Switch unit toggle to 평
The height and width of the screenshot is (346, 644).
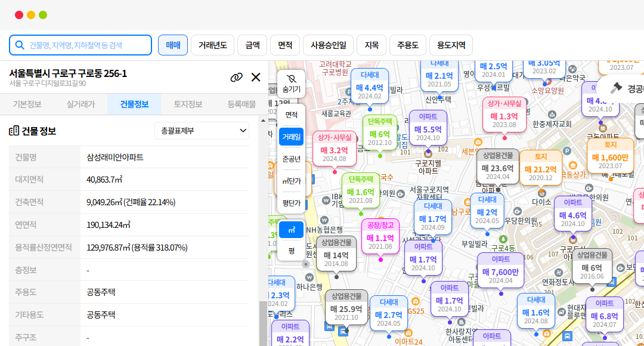[x=291, y=251]
